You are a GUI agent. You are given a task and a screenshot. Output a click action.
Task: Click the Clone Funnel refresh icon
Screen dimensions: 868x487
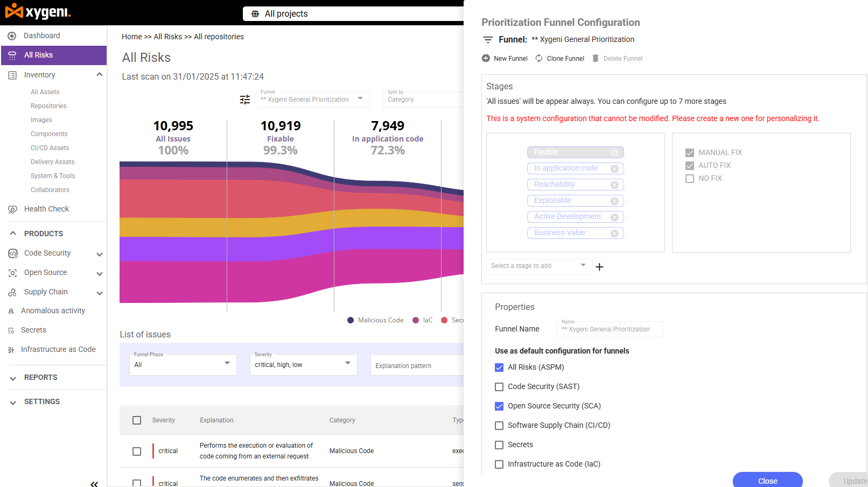539,58
